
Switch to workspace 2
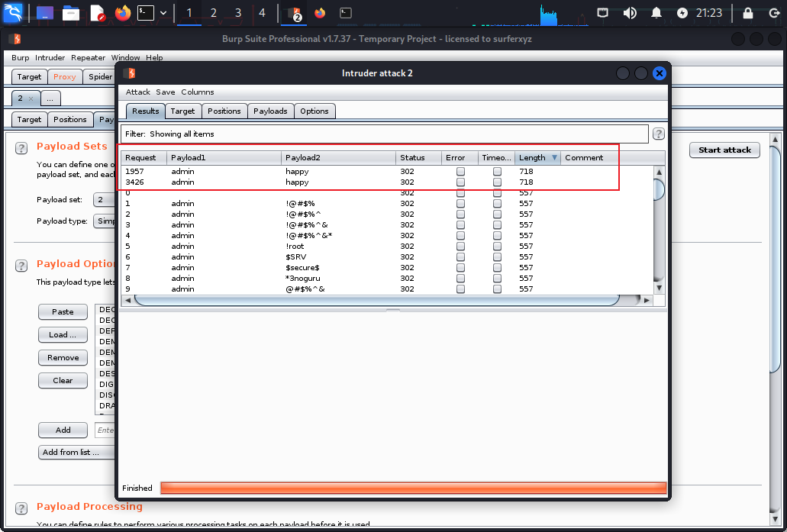pyautogui.click(x=213, y=13)
